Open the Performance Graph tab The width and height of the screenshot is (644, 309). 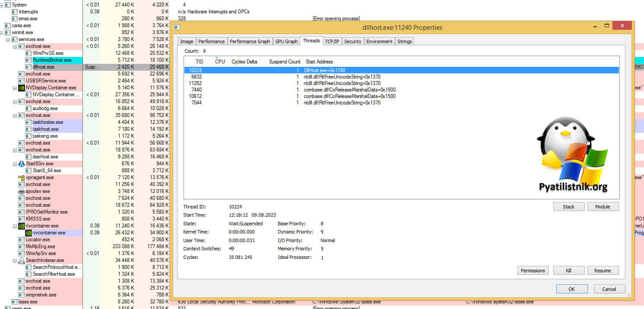point(250,41)
